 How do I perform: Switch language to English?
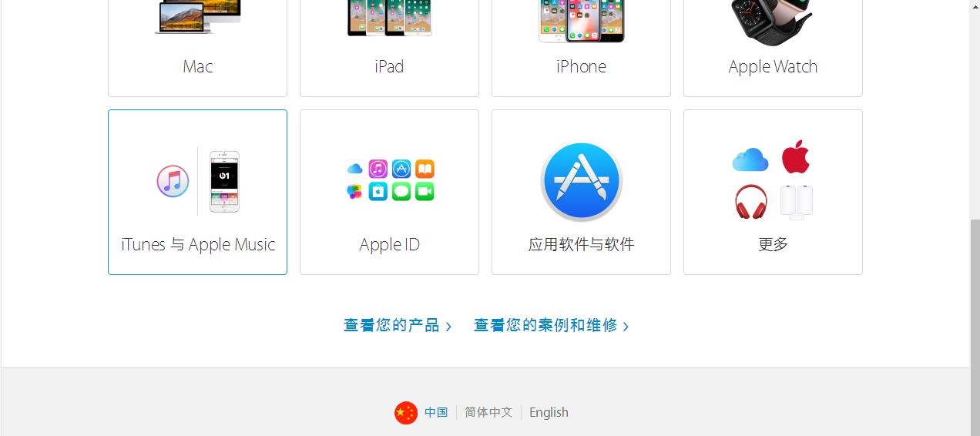pyautogui.click(x=549, y=412)
